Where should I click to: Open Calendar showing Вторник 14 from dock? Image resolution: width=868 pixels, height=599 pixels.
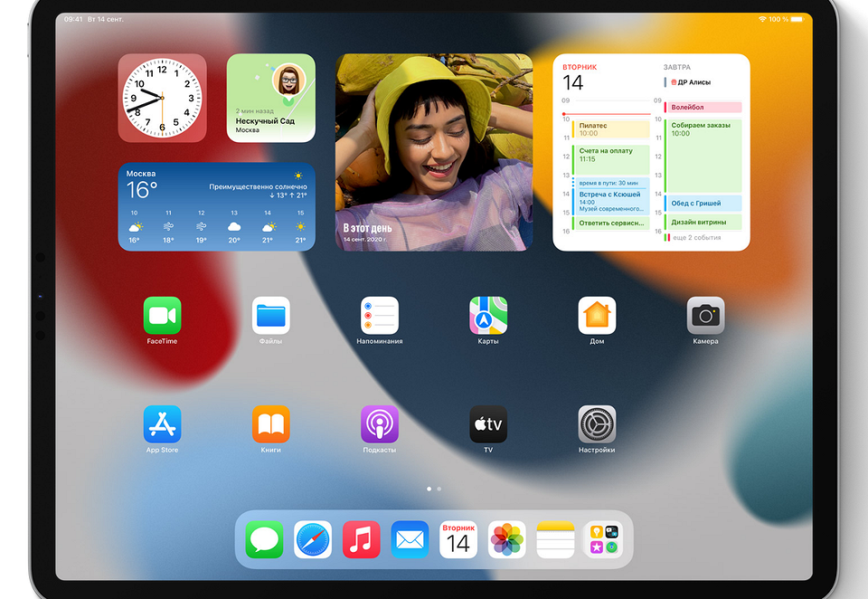(x=458, y=539)
